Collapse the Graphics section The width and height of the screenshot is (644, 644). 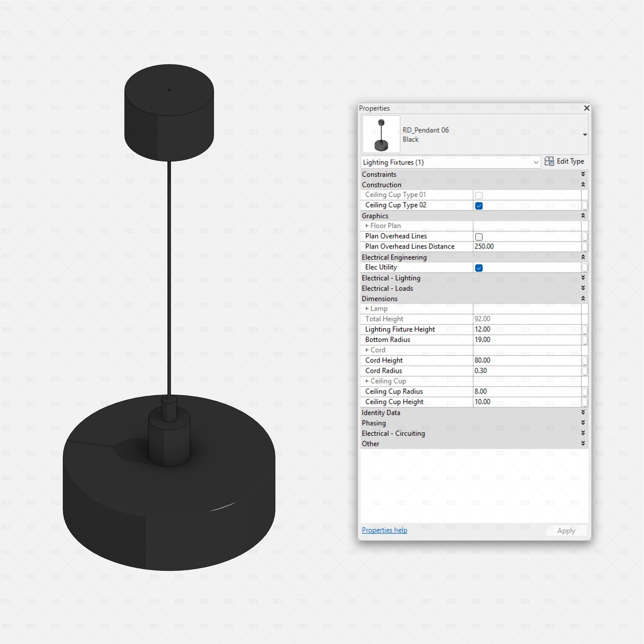coord(583,216)
